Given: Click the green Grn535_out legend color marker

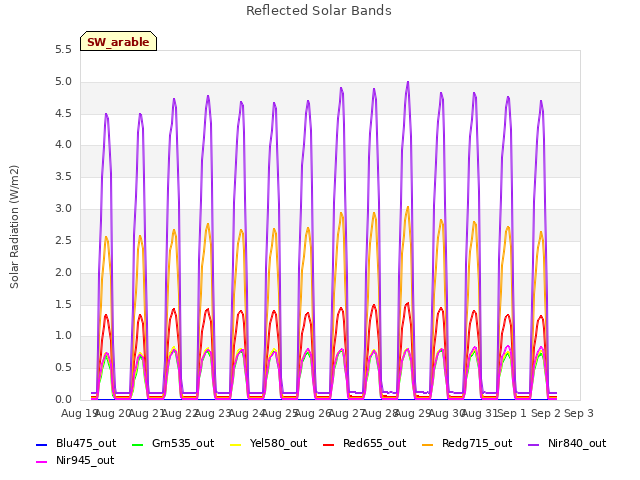Looking at the screenshot, I should click(x=138, y=444).
